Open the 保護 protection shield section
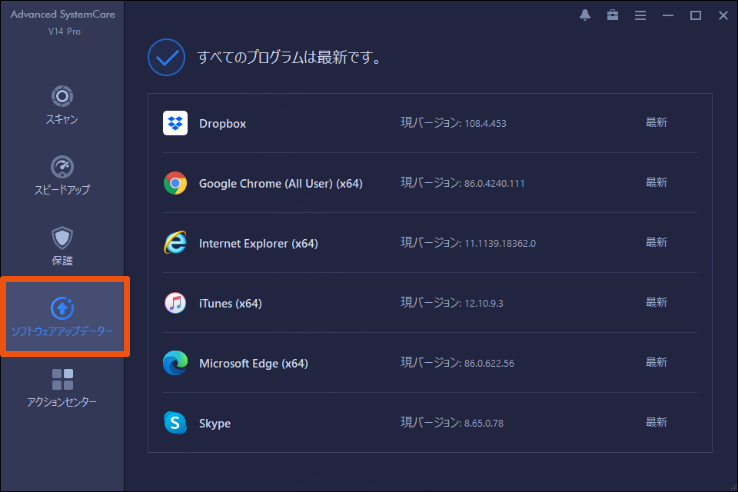 (x=62, y=246)
